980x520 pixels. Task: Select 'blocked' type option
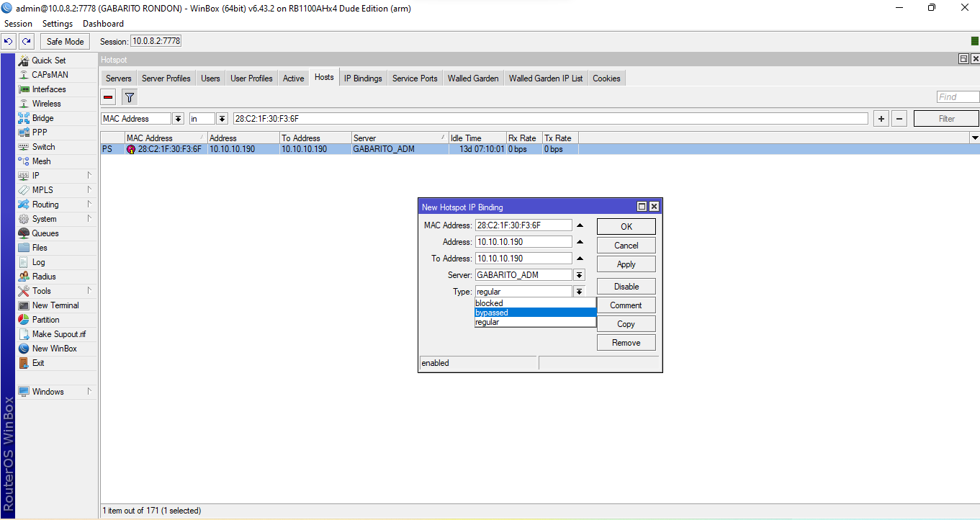point(535,303)
